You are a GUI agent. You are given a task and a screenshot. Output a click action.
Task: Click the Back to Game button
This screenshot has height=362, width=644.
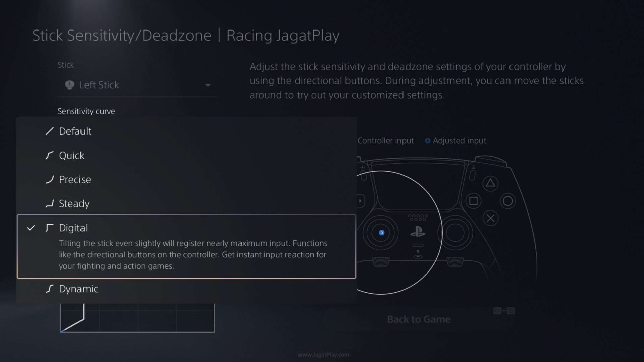(419, 319)
